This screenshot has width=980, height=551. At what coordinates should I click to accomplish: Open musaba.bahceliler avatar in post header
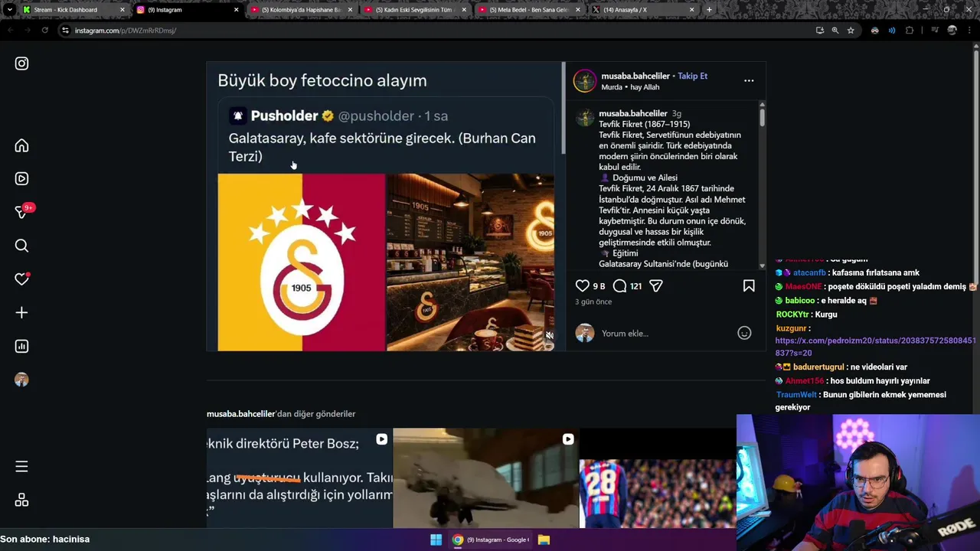[585, 81]
